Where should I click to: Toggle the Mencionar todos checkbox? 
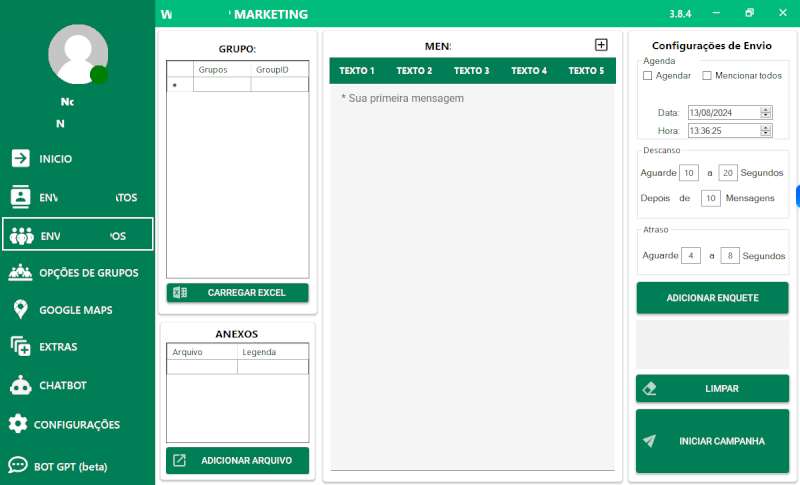coord(707,76)
